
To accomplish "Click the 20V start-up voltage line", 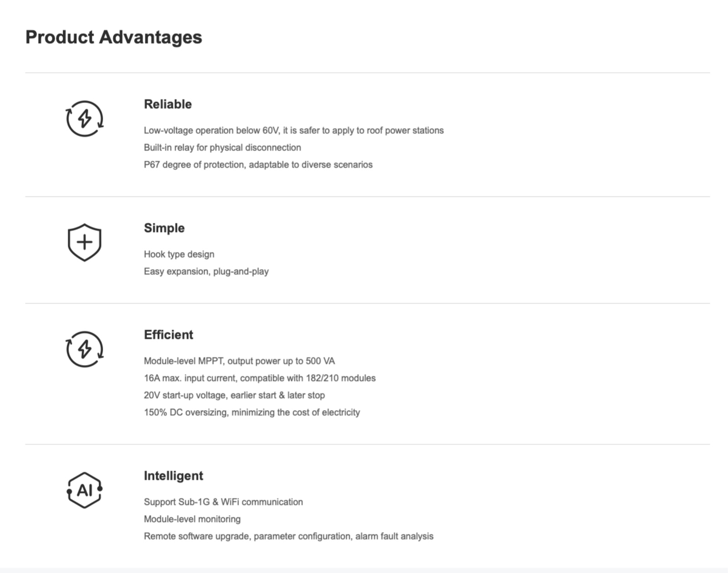I will (x=234, y=396).
